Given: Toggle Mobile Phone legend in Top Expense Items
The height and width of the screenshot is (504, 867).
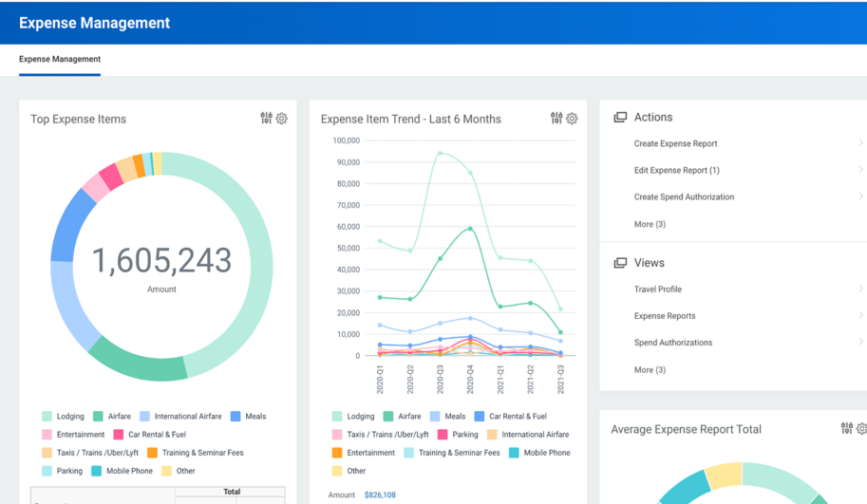Looking at the screenshot, I should pos(122,471).
